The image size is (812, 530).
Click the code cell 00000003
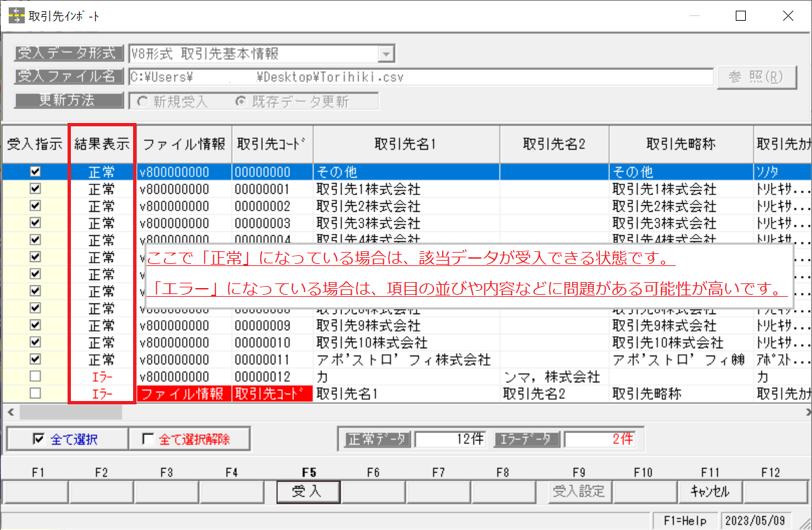[x=272, y=223]
